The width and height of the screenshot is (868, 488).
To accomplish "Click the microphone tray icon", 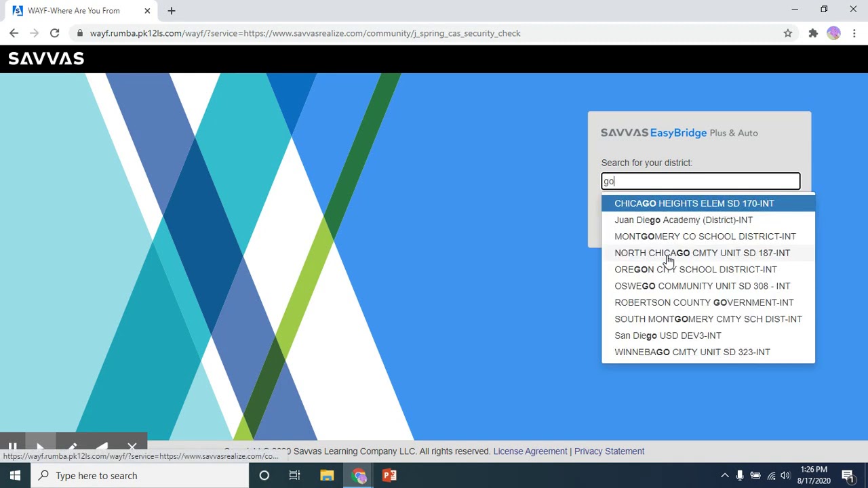I will coord(740,476).
